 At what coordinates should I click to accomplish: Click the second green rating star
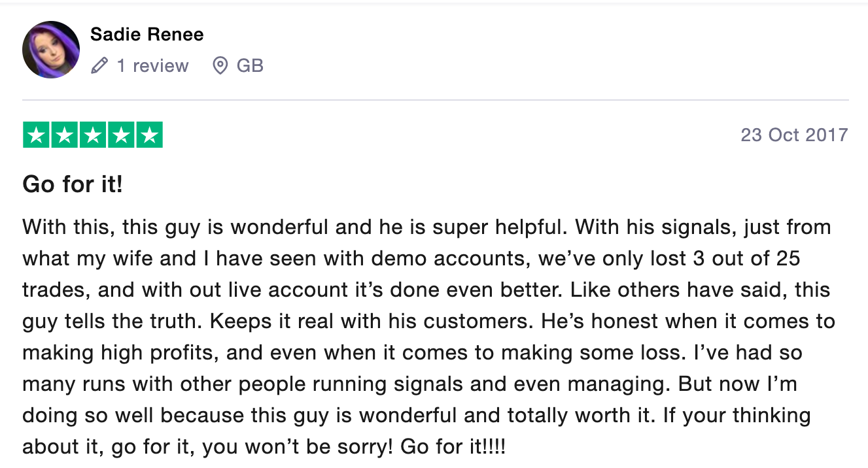pyautogui.click(x=65, y=135)
